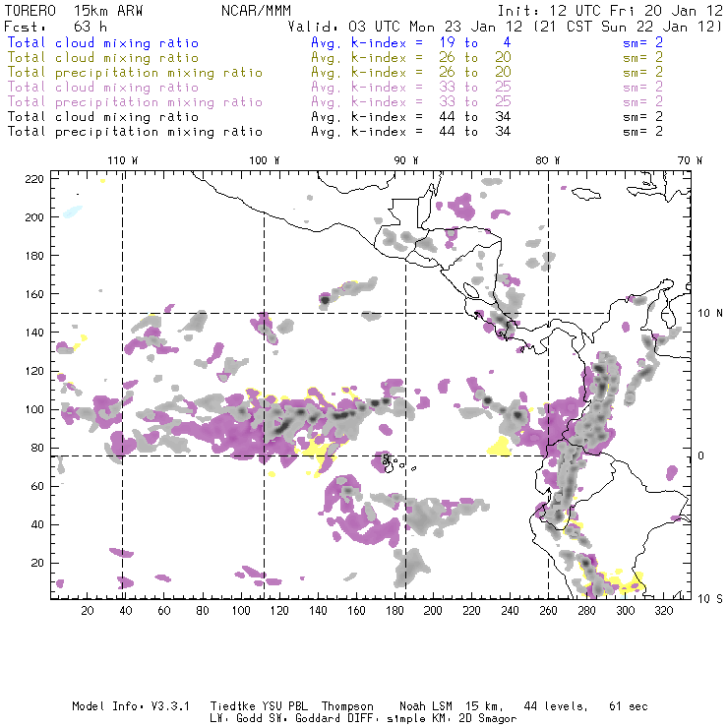Select the "180" y-axis tick label

point(34,256)
